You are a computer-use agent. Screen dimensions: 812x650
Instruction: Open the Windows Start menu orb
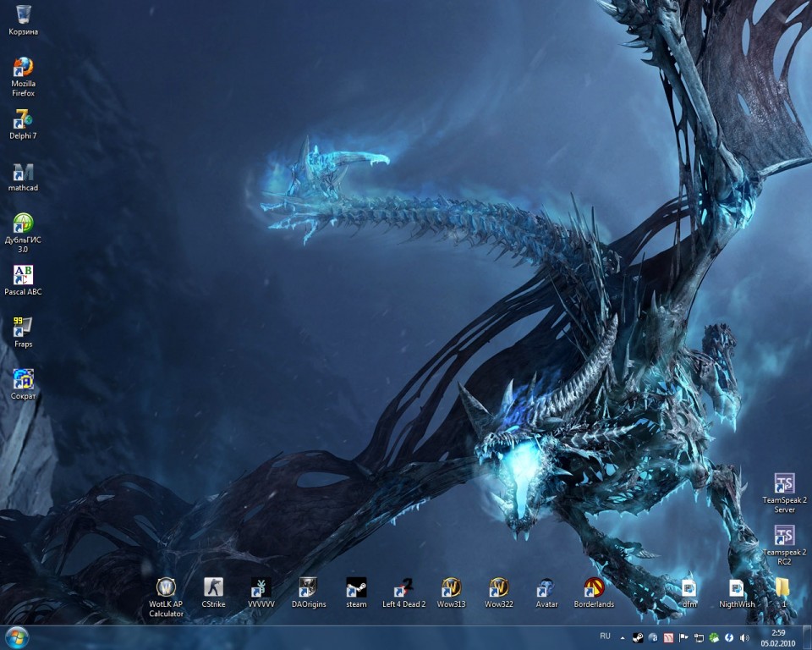(17, 637)
